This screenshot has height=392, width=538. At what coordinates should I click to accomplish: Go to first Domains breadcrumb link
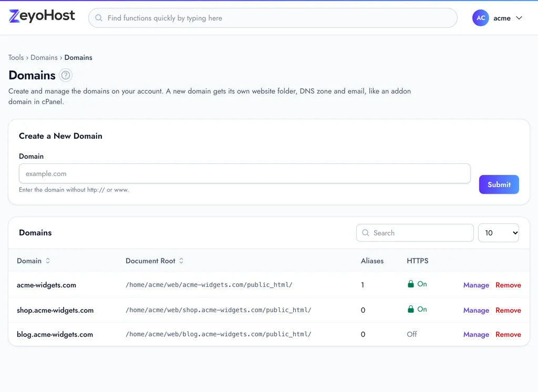[44, 57]
